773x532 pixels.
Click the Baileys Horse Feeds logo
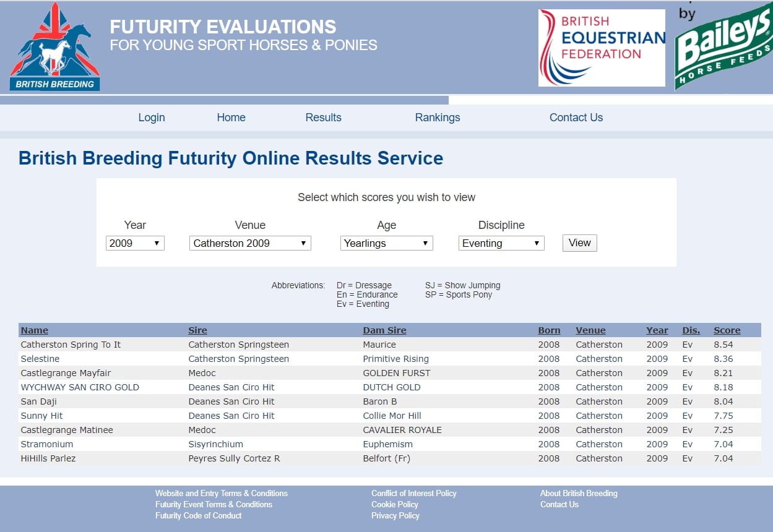[723, 47]
